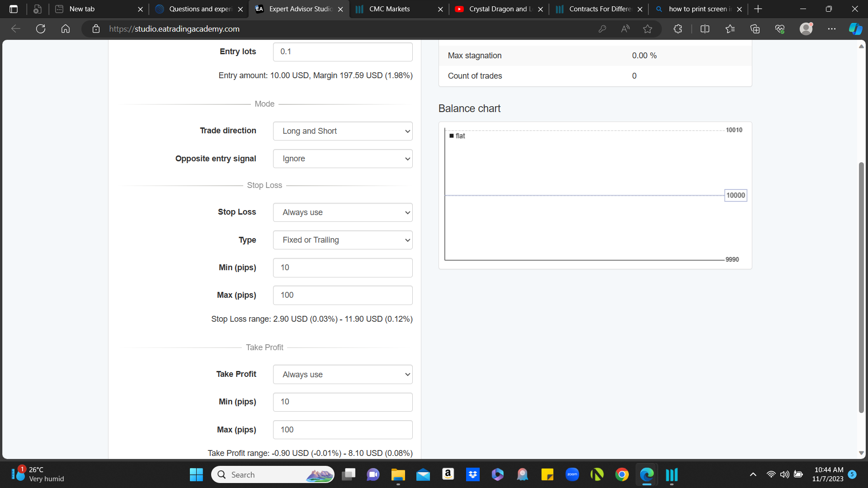Open Browser essentials heart icon

tap(780, 29)
